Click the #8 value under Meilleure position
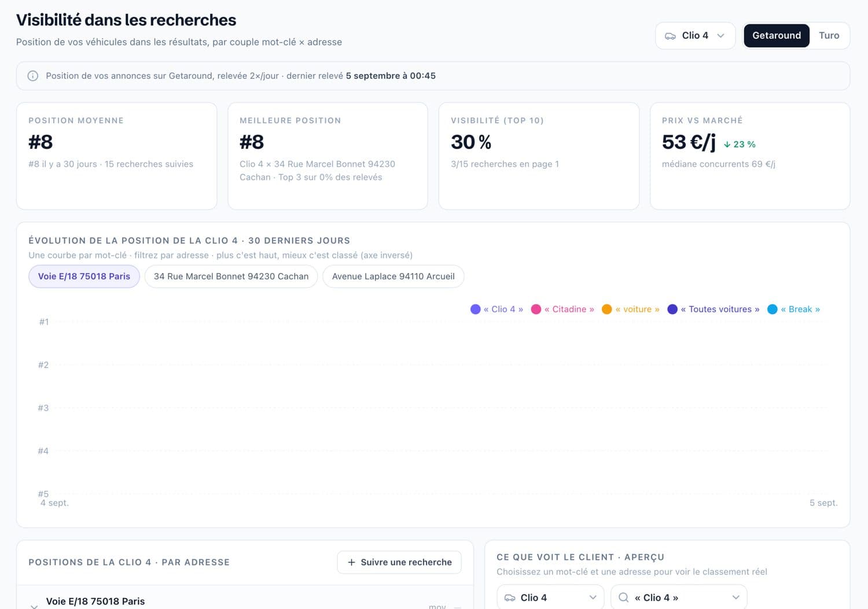Screen dimensions: 868x609 (252, 142)
